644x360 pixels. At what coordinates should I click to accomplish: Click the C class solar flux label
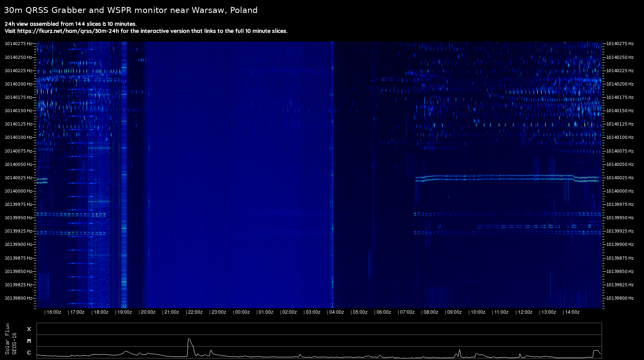(29, 353)
